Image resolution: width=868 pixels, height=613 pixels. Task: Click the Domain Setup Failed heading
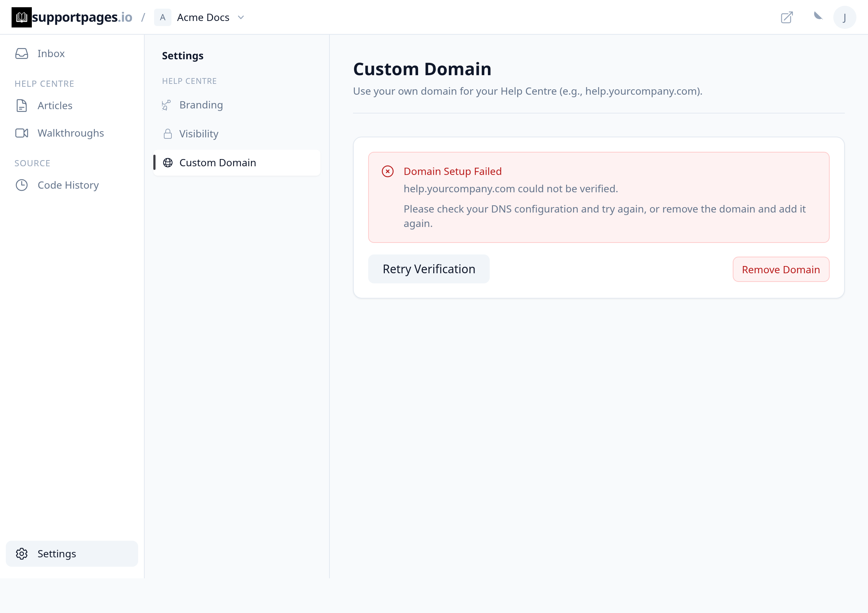point(452,171)
